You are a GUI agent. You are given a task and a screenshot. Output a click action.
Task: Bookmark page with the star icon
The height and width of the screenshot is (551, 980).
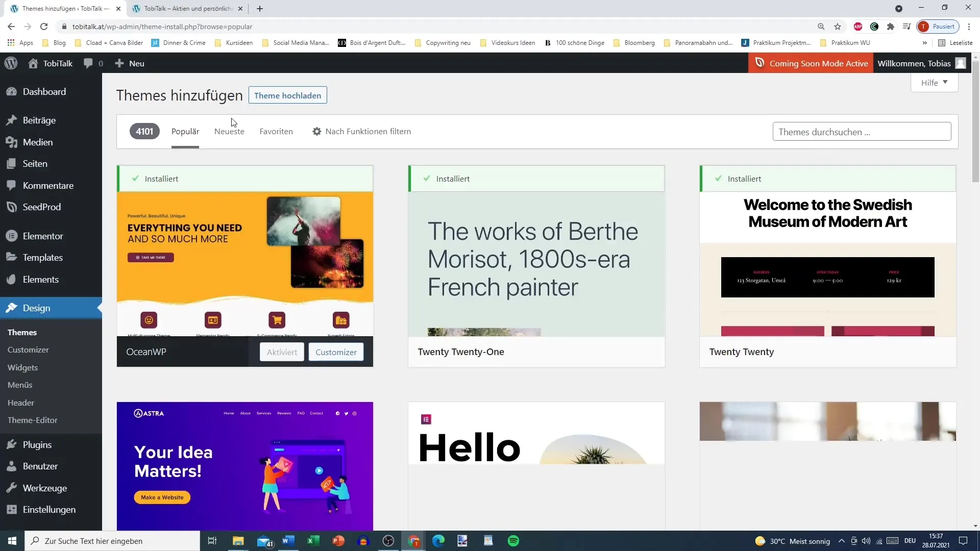tap(837, 27)
